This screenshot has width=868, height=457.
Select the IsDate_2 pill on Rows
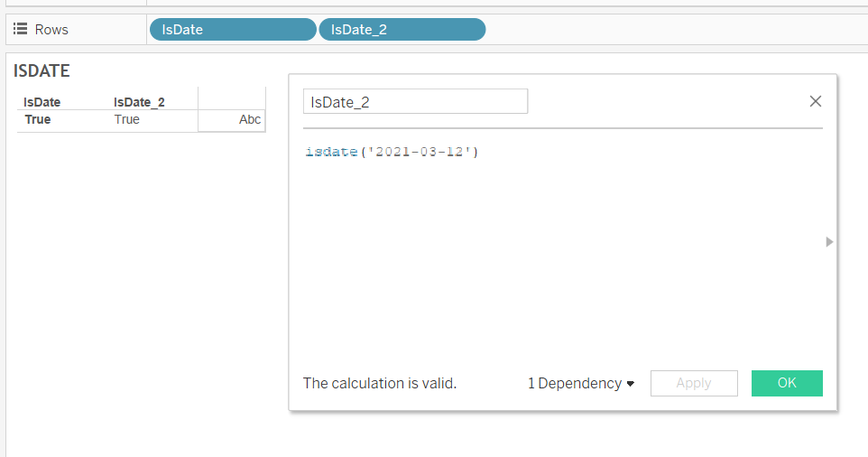402,30
